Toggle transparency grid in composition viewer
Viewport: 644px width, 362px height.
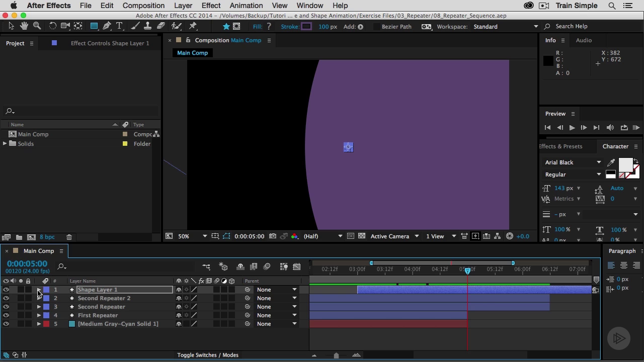pyautogui.click(x=362, y=236)
